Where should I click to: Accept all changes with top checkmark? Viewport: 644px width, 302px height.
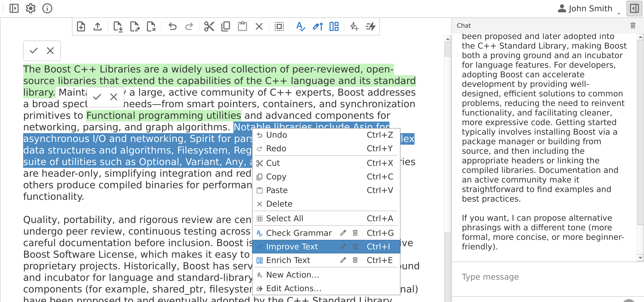(x=34, y=51)
